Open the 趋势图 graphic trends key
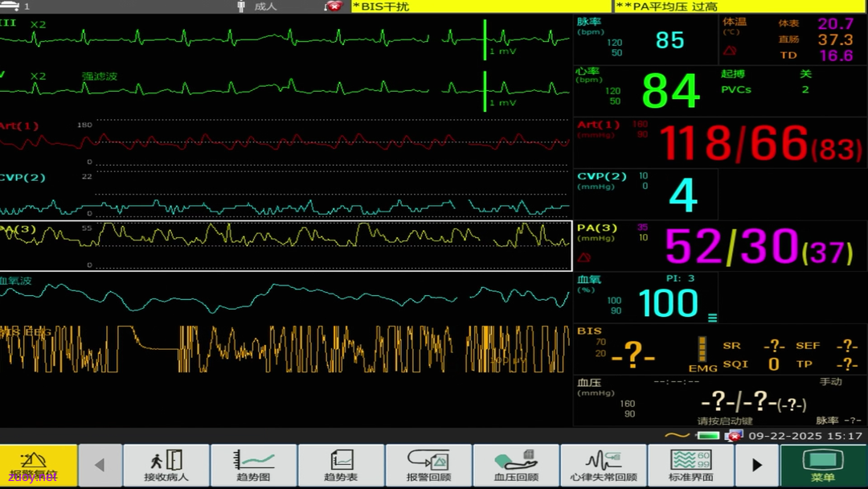Viewport: 868px width, 489px height. point(253,465)
